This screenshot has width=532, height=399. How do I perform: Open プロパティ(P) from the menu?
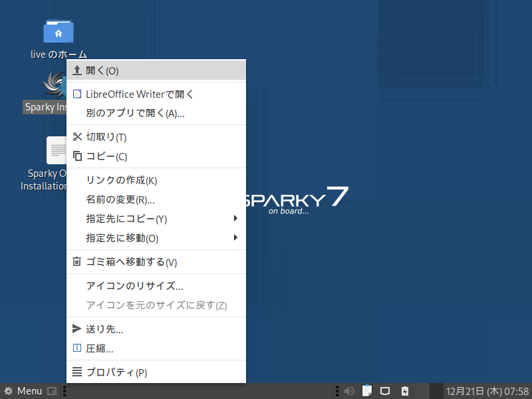156,372
